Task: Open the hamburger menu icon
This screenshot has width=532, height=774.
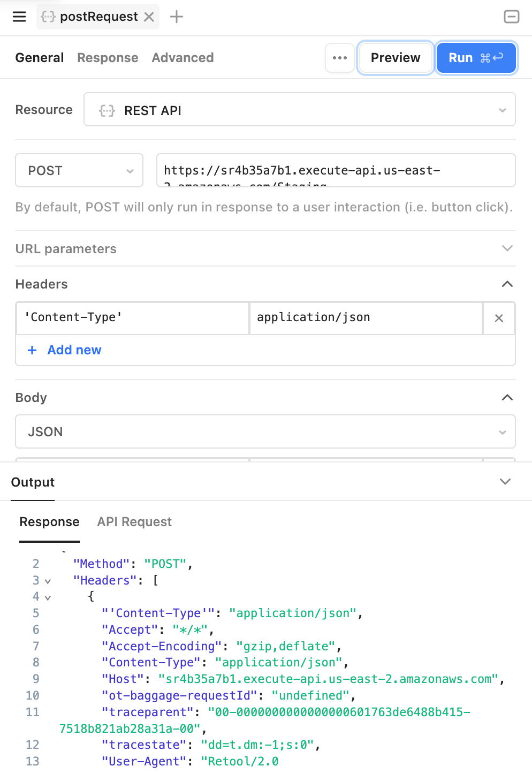Action: pos(19,17)
